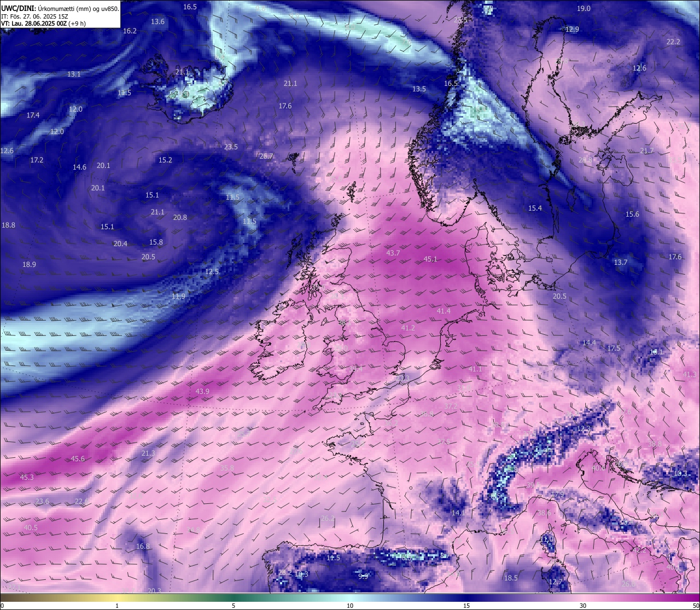Click the 40.5 map value
The height and width of the screenshot is (610, 700).
[31, 528]
